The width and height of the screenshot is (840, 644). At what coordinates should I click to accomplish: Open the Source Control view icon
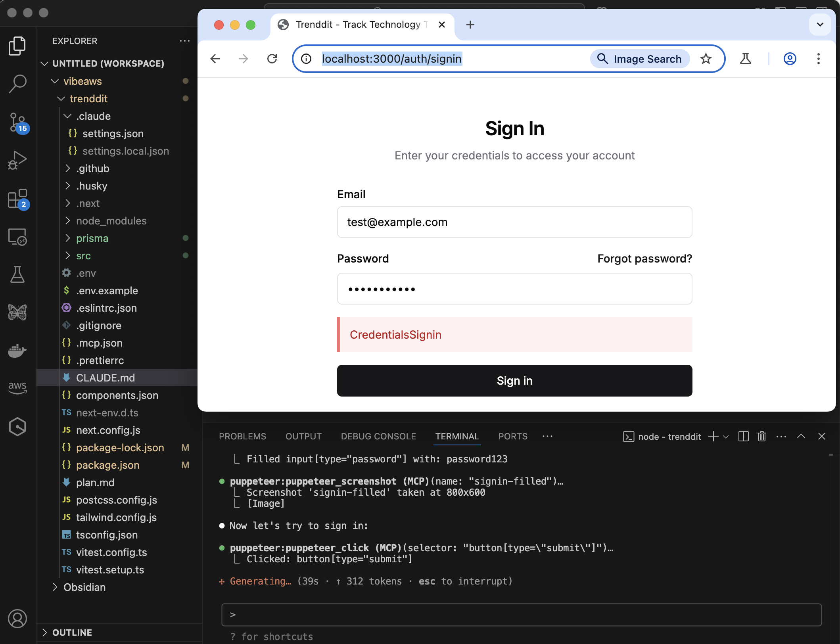click(x=17, y=122)
